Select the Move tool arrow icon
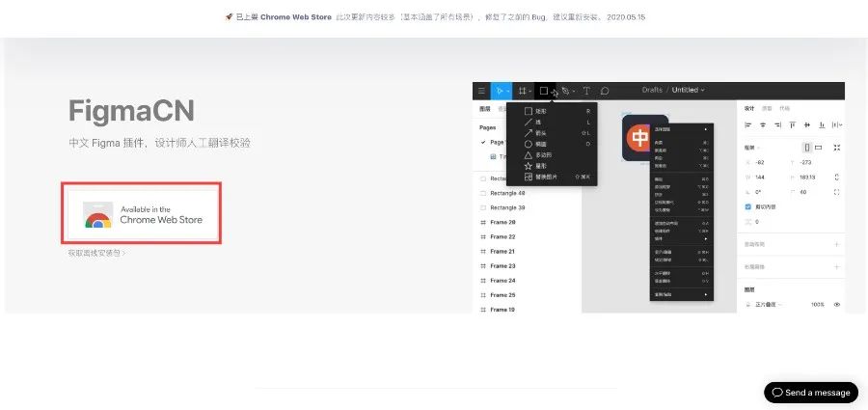The width and height of the screenshot is (868, 410). [501, 91]
